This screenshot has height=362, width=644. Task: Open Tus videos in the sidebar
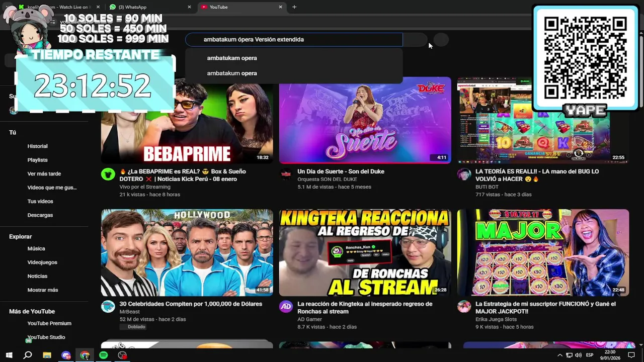40,201
